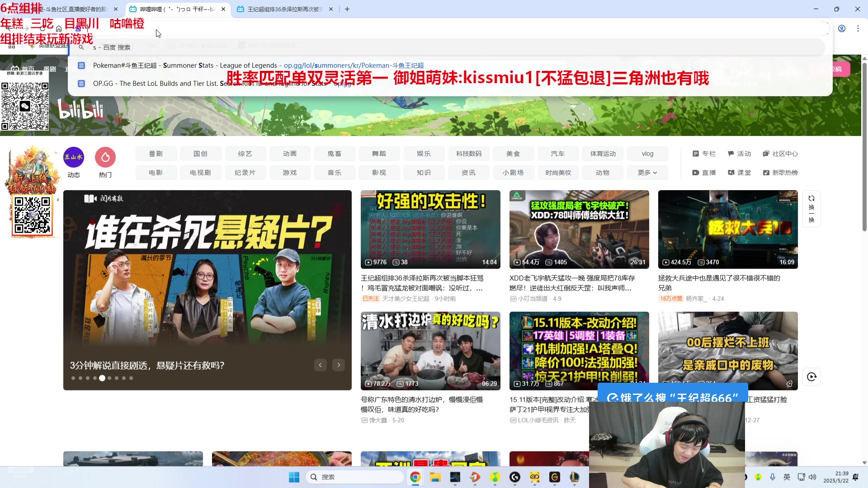Click browser home icon
Image resolution: width=868 pixels, height=488 pixels.
click(x=59, y=28)
